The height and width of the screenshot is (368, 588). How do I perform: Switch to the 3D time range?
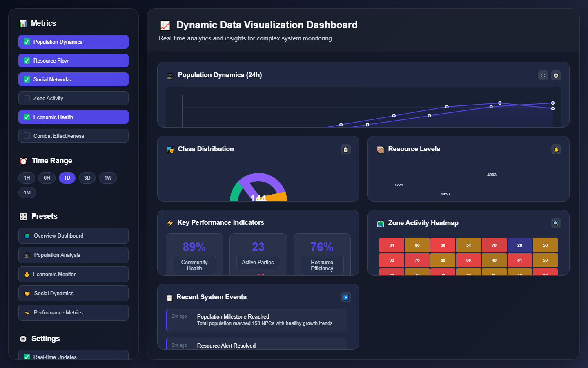click(87, 178)
